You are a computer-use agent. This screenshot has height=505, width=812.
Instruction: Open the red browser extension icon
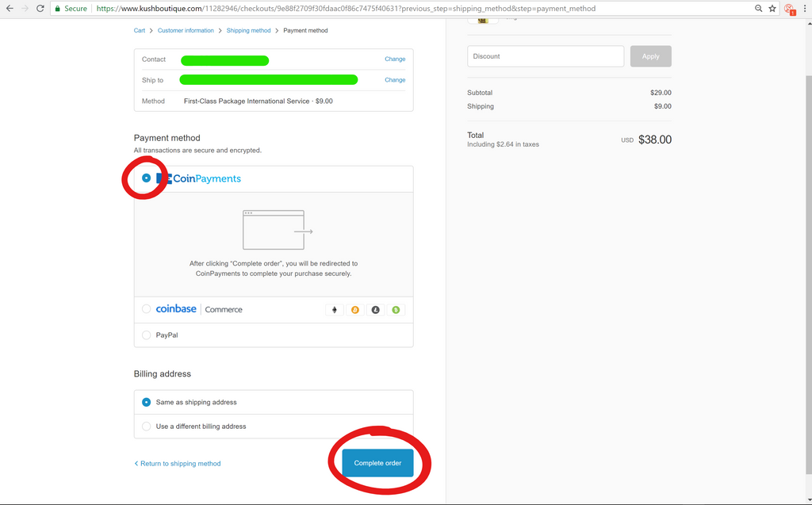click(790, 9)
